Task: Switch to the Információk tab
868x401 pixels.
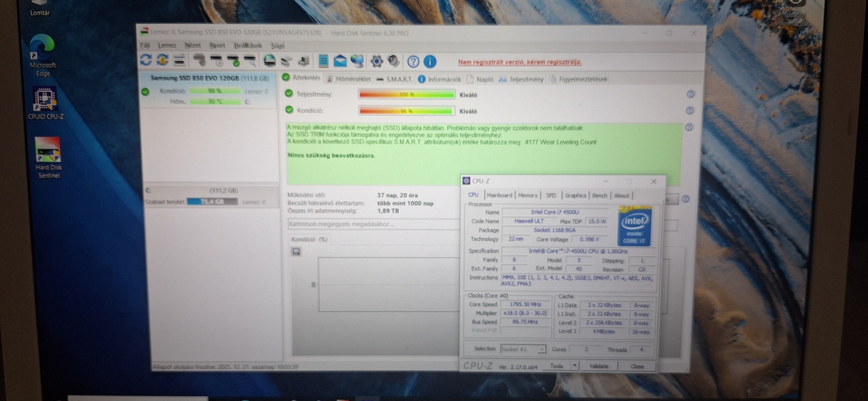Action: tap(440, 79)
